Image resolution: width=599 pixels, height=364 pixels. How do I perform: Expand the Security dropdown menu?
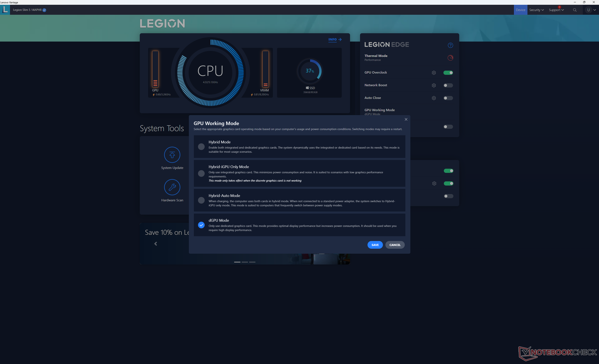coord(536,10)
